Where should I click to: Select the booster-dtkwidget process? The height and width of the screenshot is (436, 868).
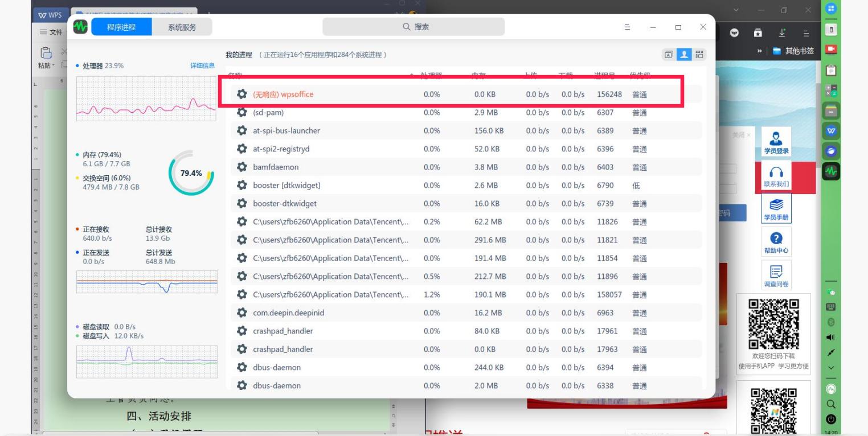click(466, 204)
